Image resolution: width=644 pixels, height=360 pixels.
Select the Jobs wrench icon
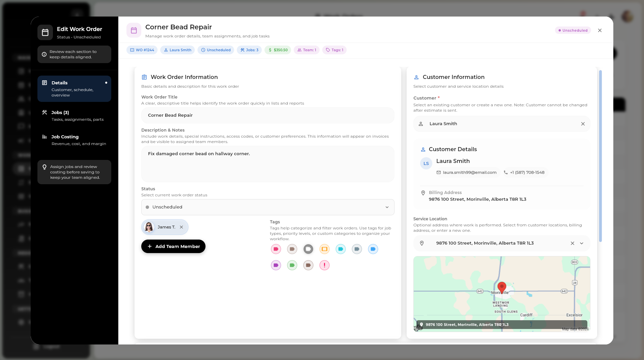click(x=45, y=112)
